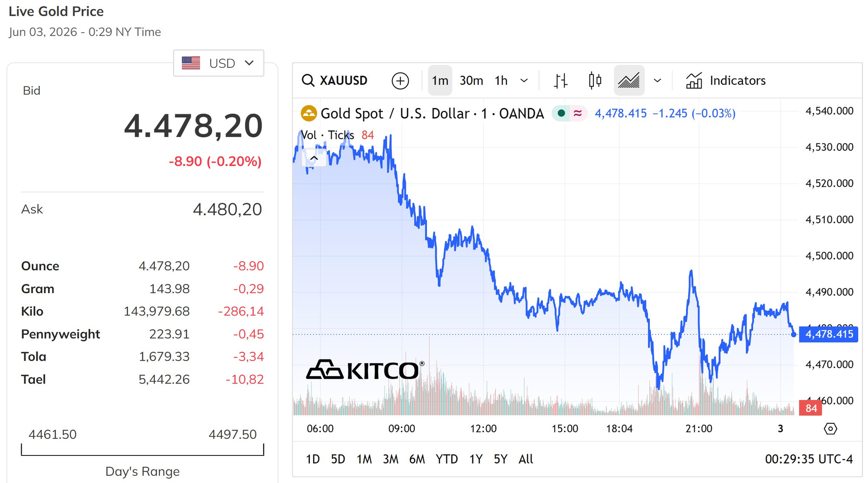Switch chart to bar style icon
Screen dimensions: 868x483
561,80
